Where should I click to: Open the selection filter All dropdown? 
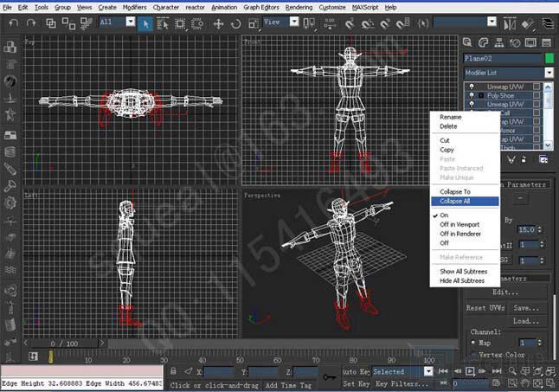point(131,22)
